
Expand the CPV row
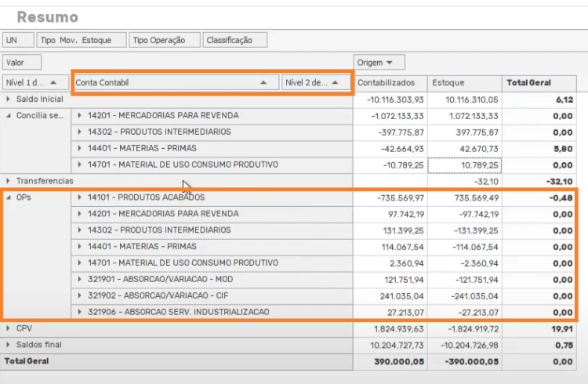pyautogui.click(x=9, y=328)
